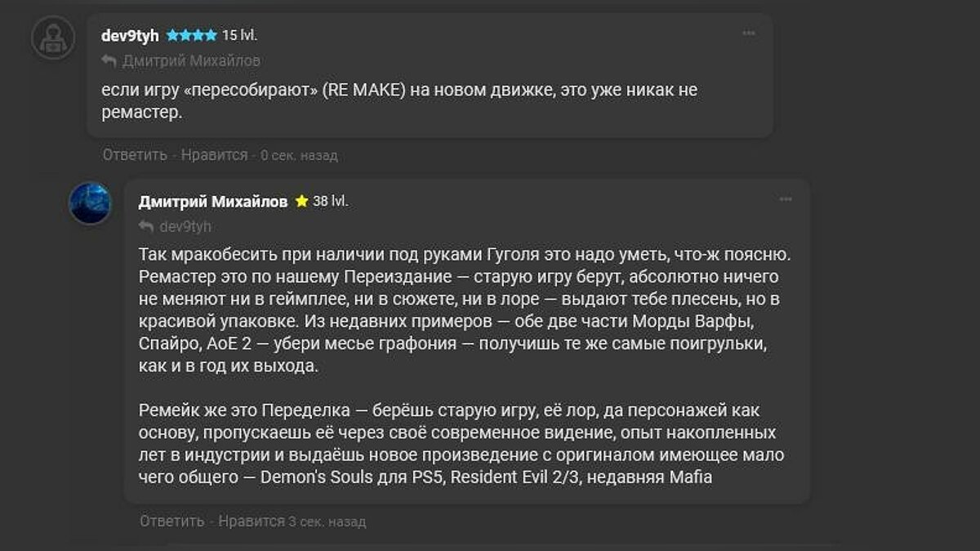This screenshot has width=980, height=551.
Task: Follow the grey Дмитрий Михайлов reply-to mention
Action: (191, 60)
